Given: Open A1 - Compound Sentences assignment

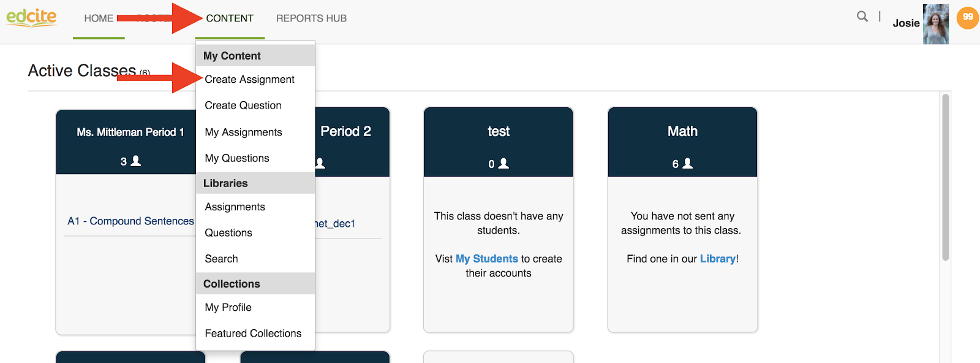Looking at the screenshot, I should [x=130, y=221].
